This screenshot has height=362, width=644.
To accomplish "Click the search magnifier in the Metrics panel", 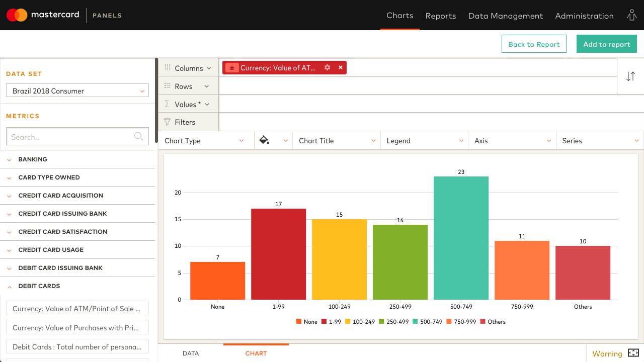I will point(138,136).
